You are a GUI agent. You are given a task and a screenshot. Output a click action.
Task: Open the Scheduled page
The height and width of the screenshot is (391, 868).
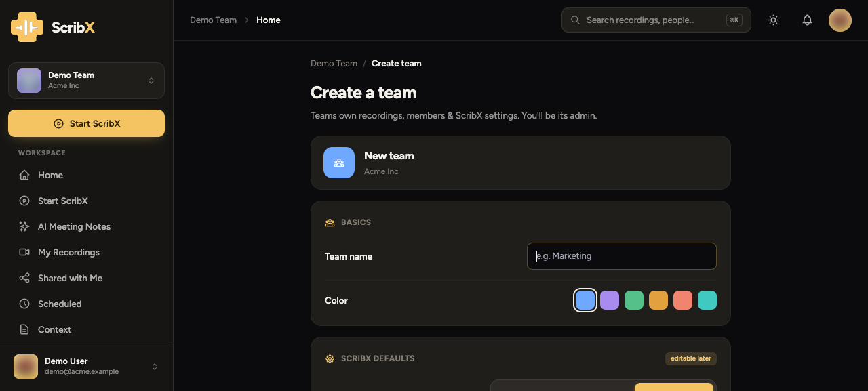[87, 304]
